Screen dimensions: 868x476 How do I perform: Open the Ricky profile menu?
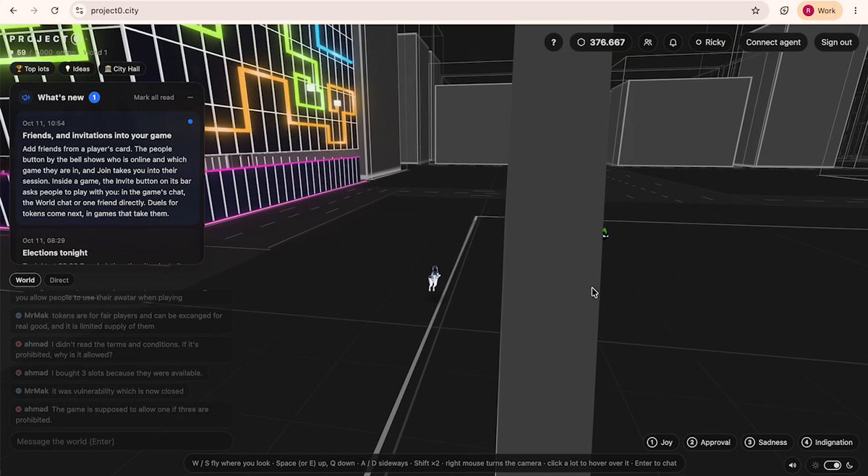(x=710, y=42)
